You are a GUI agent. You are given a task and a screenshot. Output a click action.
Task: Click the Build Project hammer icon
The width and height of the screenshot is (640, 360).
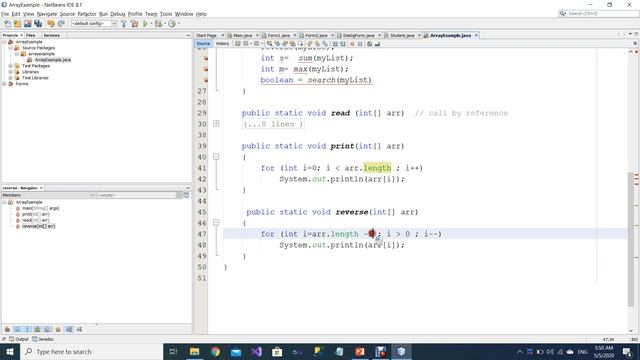[124, 24]
